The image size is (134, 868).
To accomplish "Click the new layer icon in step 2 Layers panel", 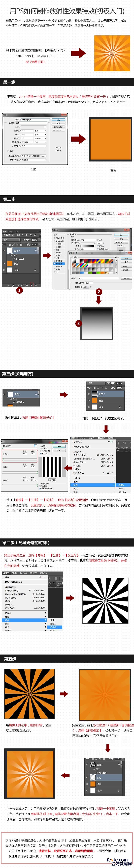I will [31, 285].
